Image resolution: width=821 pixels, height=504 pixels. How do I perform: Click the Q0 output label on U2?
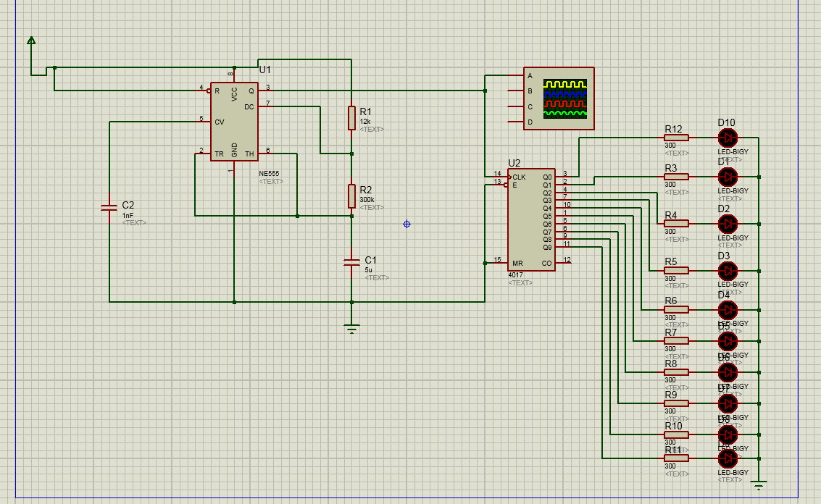click(547, 177)
